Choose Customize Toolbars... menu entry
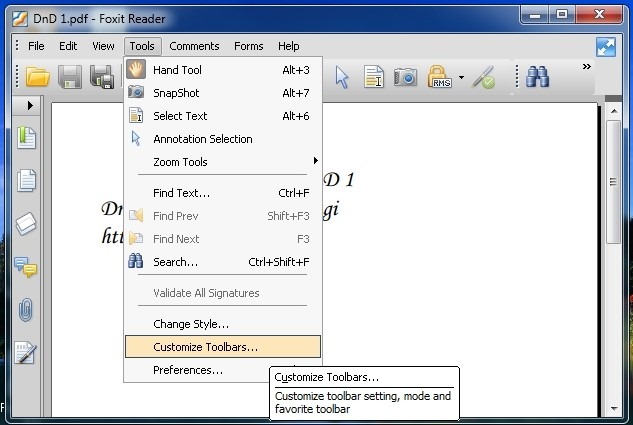This screenshot has height=425, width=633. [223, 347]
